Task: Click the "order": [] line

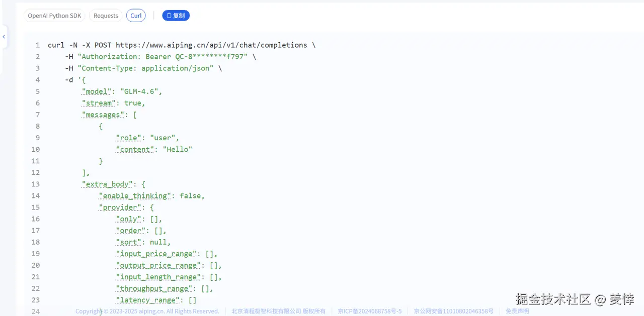Action: tap(141, 231)
